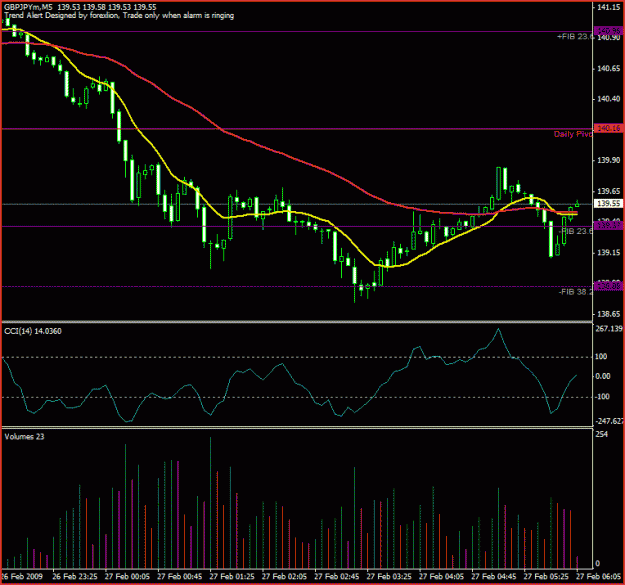Click the 27 Feb 06:05 time label

[x=599, y=577]
